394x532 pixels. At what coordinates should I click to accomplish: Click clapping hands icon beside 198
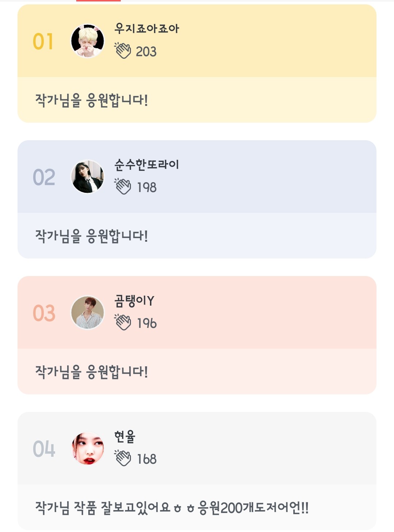click(x=123, y=187)
